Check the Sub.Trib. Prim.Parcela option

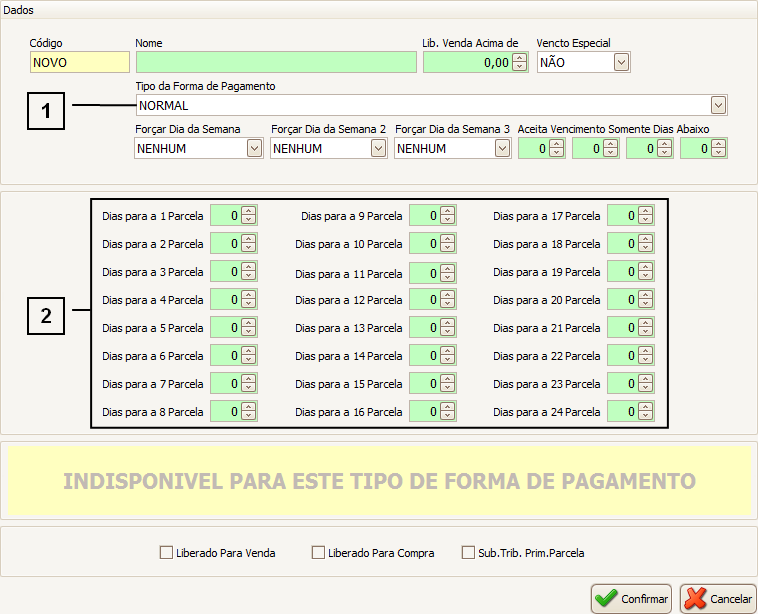[x=469, y=552]
